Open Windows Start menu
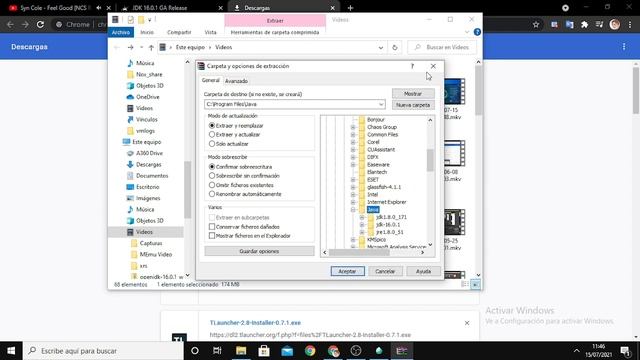Image resolution: width=640 pixels, height=360 pixels. pyautogui.click(x=11, y=351)
